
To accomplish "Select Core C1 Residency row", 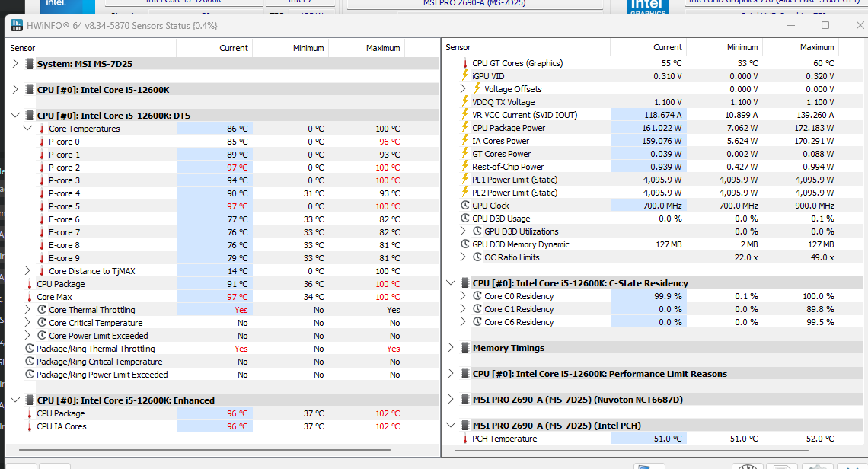I will pos(654,309).
